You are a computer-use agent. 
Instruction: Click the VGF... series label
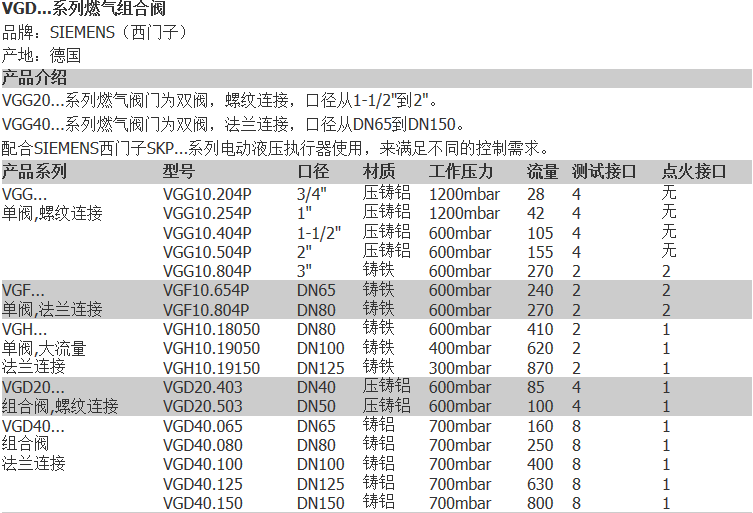(x=23, y=291)
